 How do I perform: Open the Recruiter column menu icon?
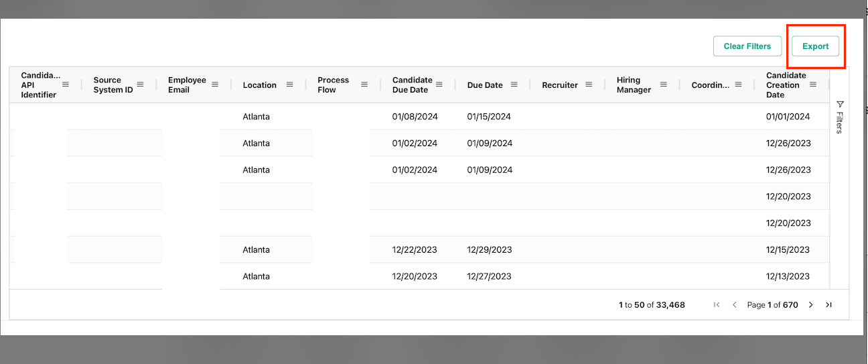[589, 84]
